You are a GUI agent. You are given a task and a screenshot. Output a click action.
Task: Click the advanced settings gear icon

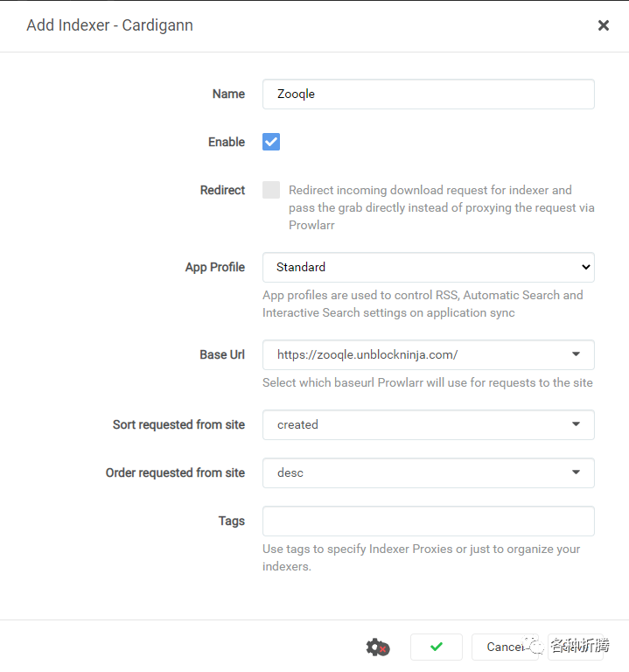377,647
